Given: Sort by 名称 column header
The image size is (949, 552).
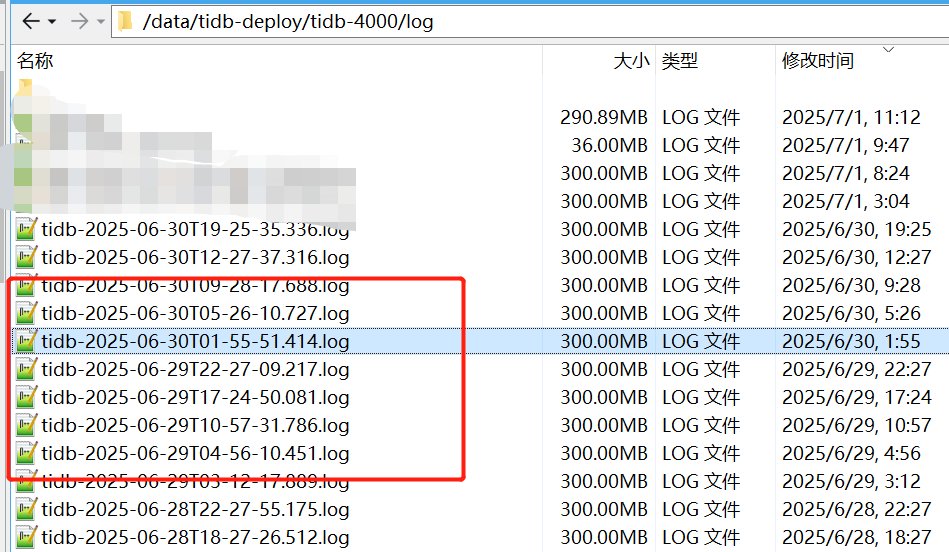Looking at the screenshot, I should pyautogui.click(x=35, y=61).
